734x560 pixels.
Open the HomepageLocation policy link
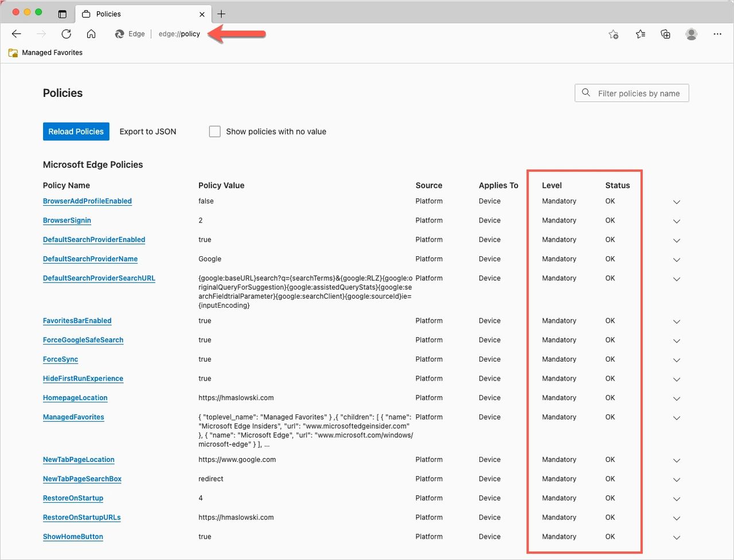coord(75,398)
